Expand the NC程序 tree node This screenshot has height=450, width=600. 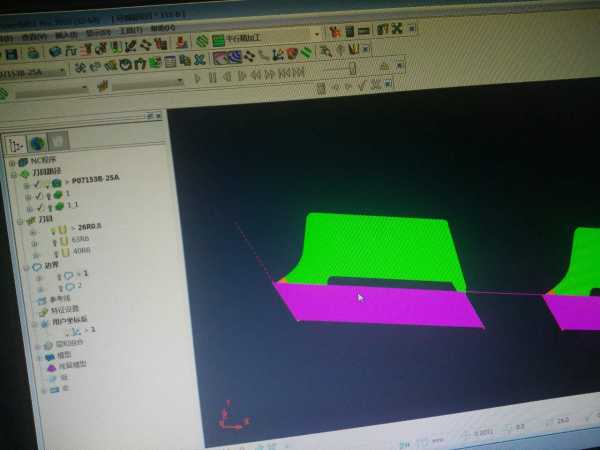pos(12,163)
